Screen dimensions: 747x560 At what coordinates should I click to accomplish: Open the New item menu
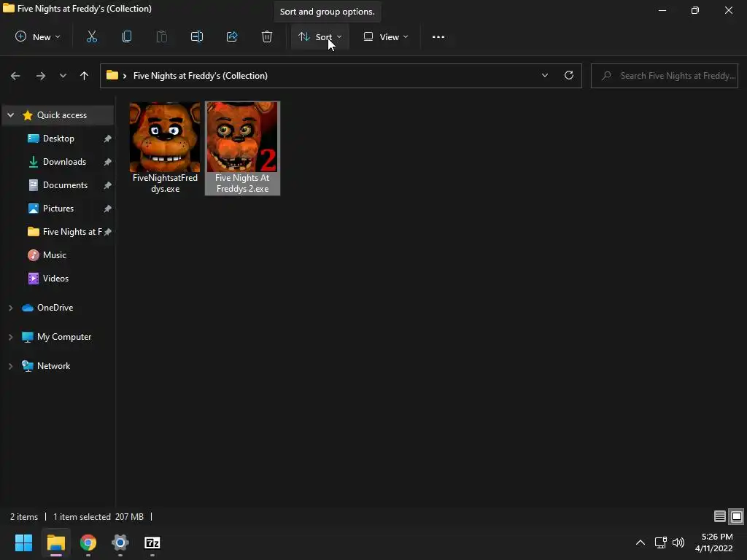38,36
